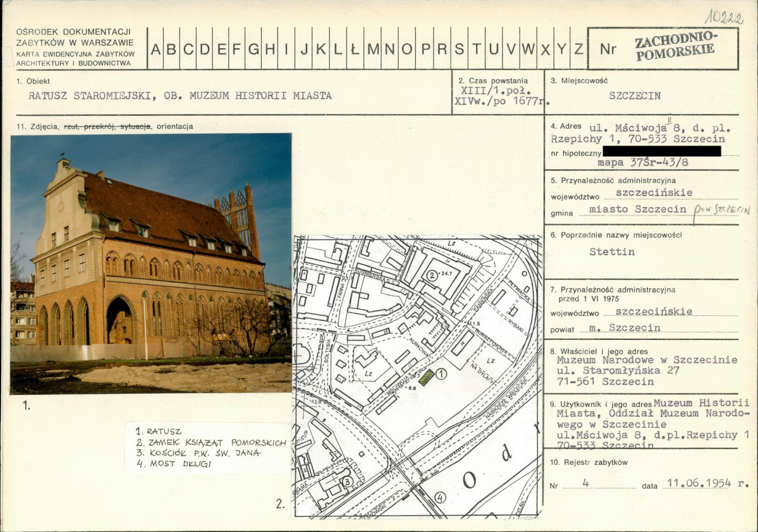Click the former name "Stettin"

click(x=611, y=251)
